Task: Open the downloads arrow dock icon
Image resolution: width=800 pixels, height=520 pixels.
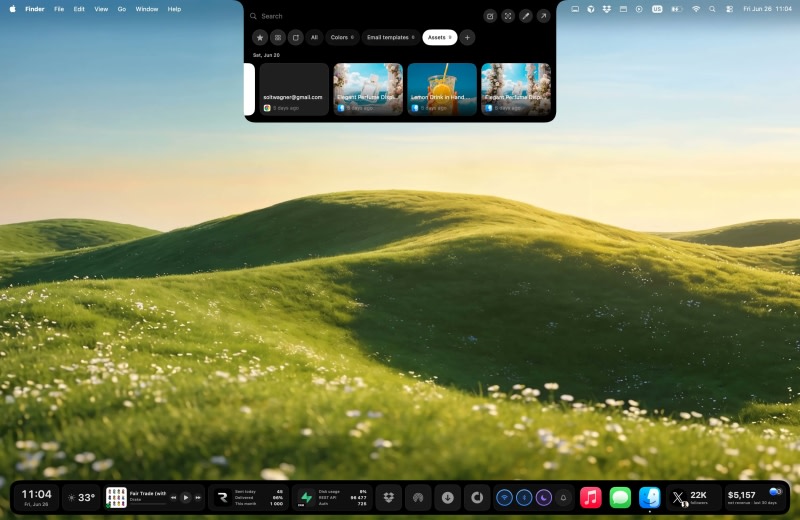Action: click(x=447, y=498)
